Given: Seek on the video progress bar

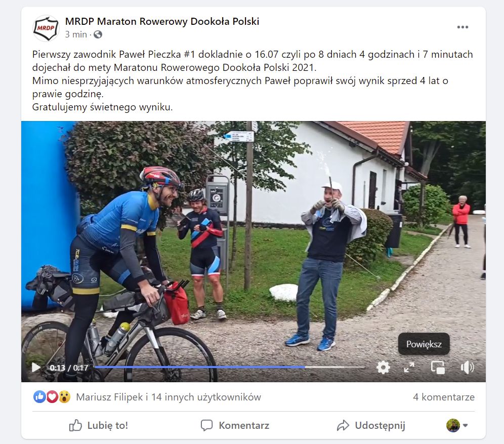Looking at the screenshot, I should (x=230, y=367).
